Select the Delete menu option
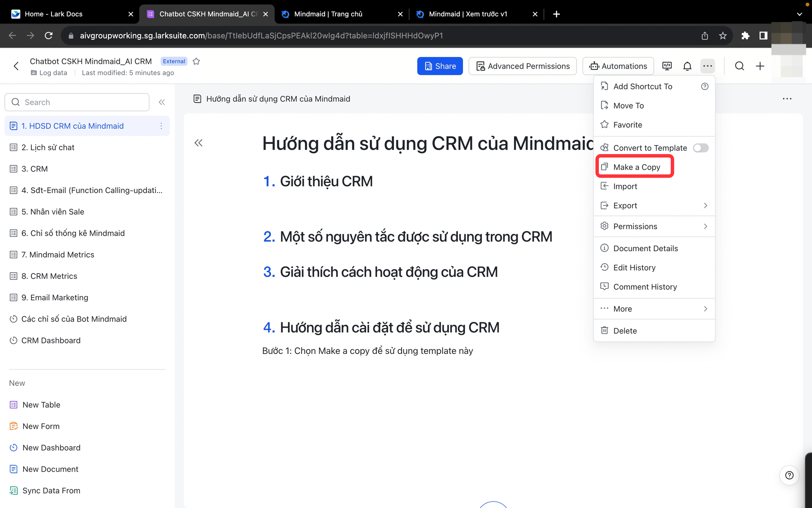This screenshot has height=508, width=812. (x=626, y=330)
